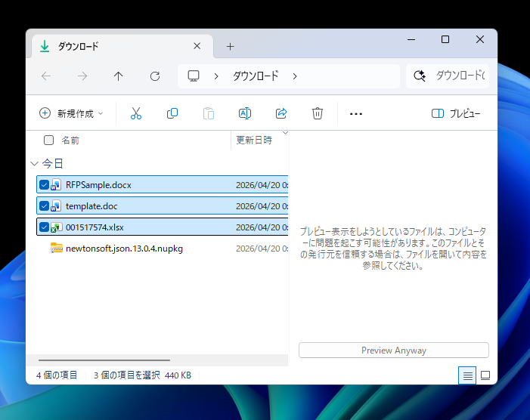Open the three-dot See more menu
This screenshot has width=530, height=420.
pyautogui.click(x=356, y=114)
